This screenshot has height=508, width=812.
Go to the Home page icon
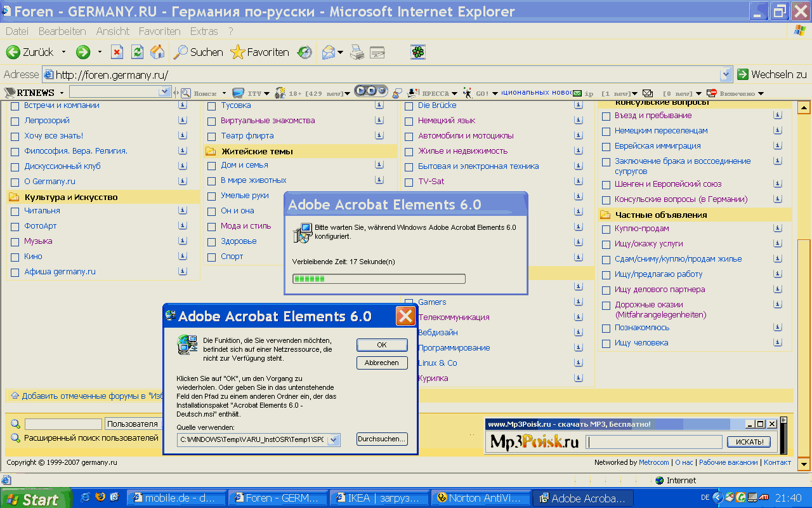point(157,52)
